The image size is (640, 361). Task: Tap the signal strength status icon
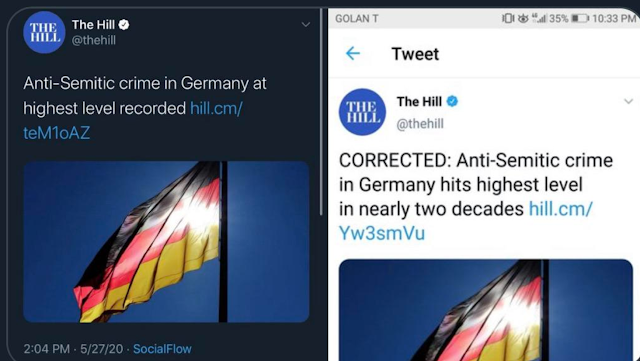tap(539, 18)
